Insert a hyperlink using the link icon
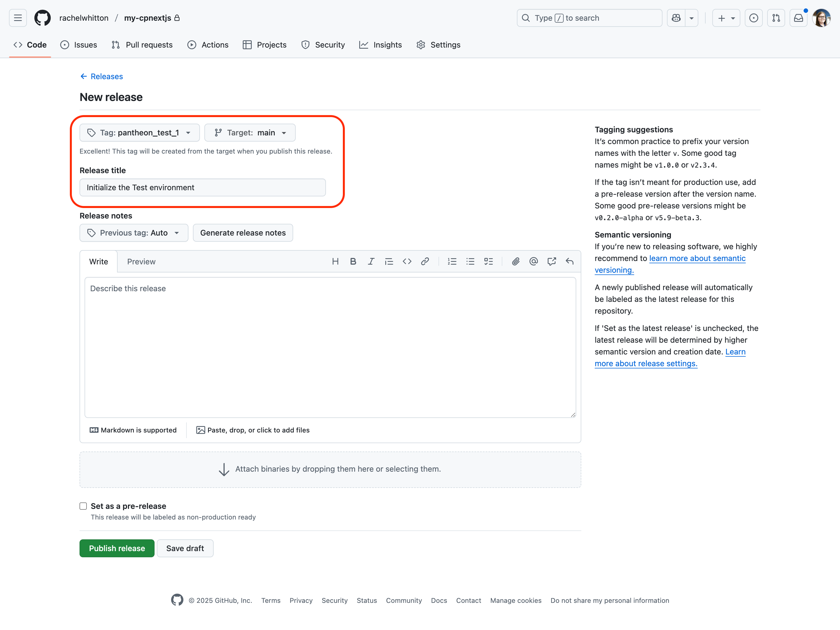 coord(425,262)
